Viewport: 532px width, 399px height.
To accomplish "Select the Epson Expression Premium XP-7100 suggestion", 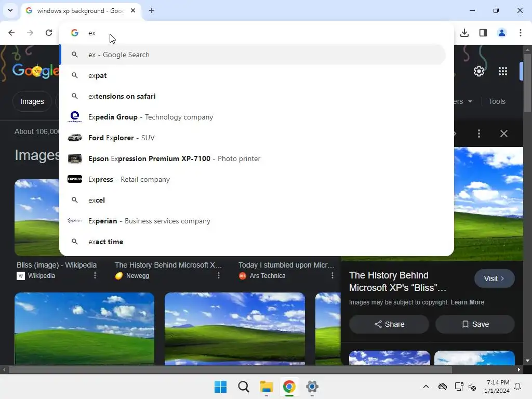I will [x=253, y=158].
